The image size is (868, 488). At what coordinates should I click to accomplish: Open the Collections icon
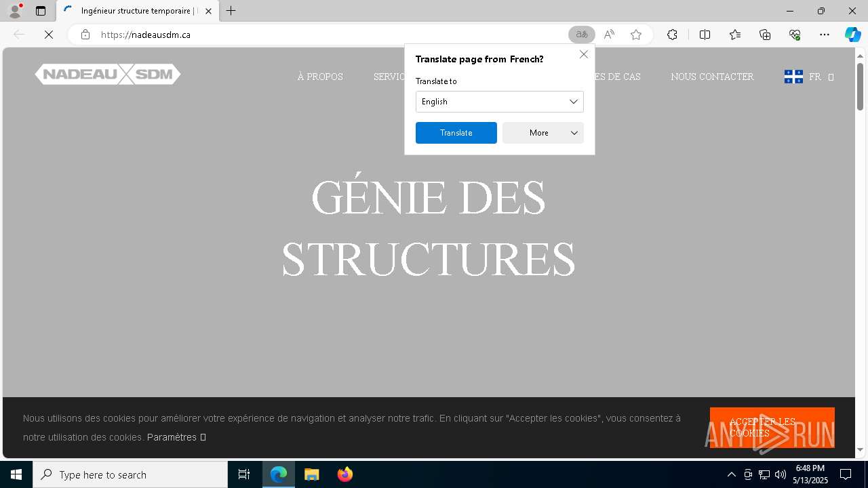coord(765,35)
